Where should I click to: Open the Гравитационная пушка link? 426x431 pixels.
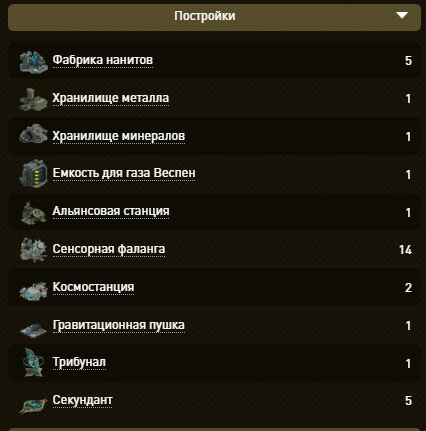pos(118,325)
